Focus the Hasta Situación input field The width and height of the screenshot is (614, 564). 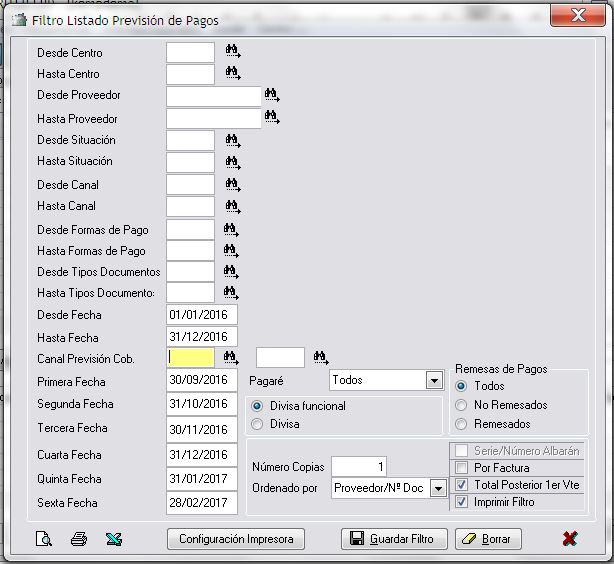190,163
